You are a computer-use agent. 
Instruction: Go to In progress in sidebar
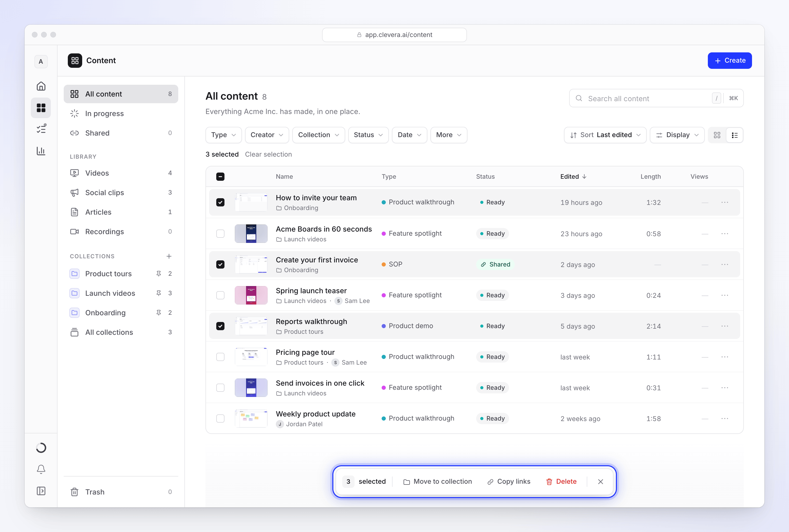click(121, 113)
